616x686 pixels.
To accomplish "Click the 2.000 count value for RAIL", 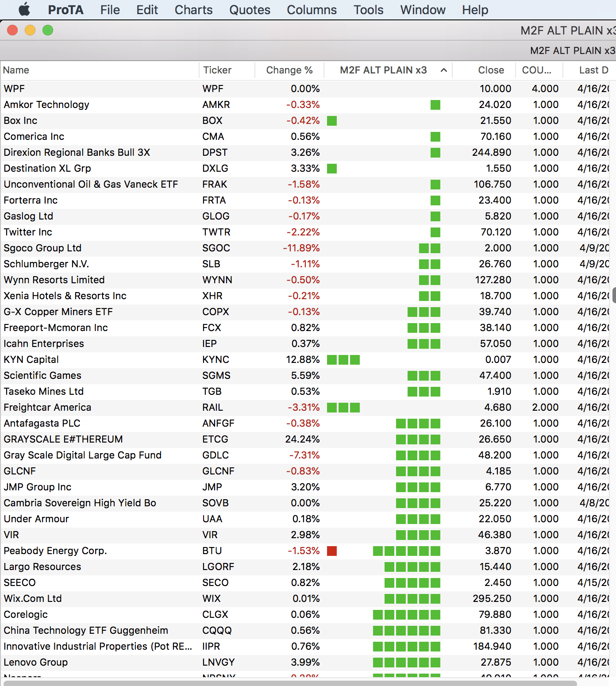I will 545,408.
